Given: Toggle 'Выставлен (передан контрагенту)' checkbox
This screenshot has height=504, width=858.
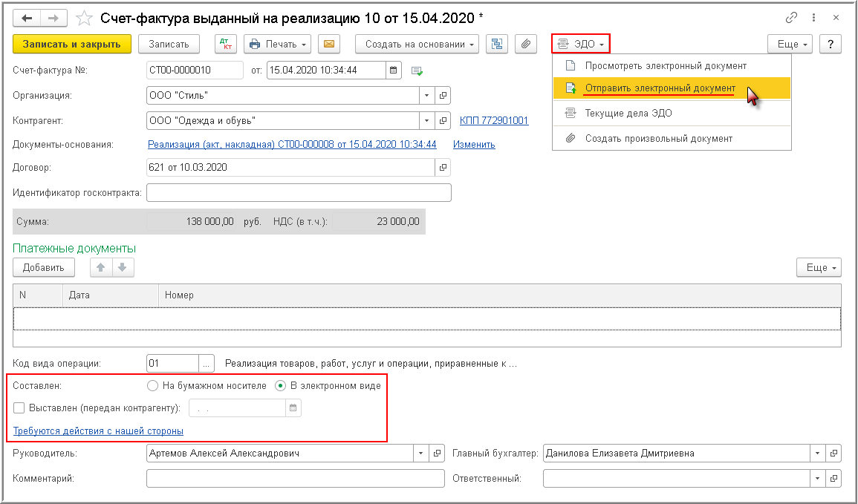Looking at the screenshot, I should pos(19,408).
